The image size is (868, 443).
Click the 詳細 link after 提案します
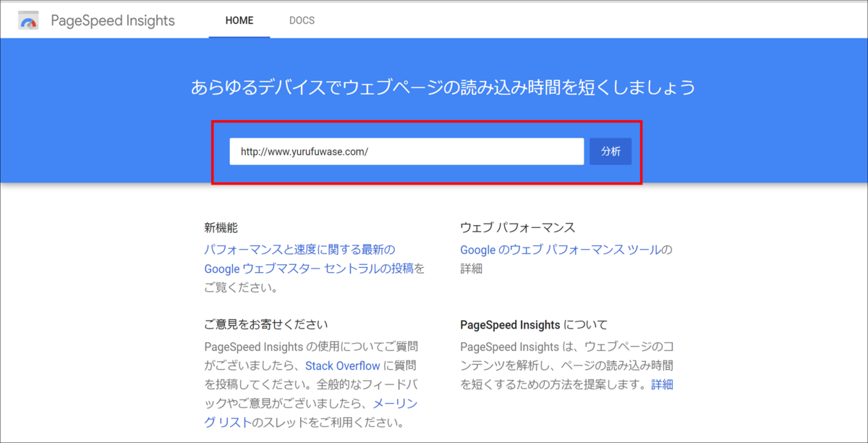(662, 384)
